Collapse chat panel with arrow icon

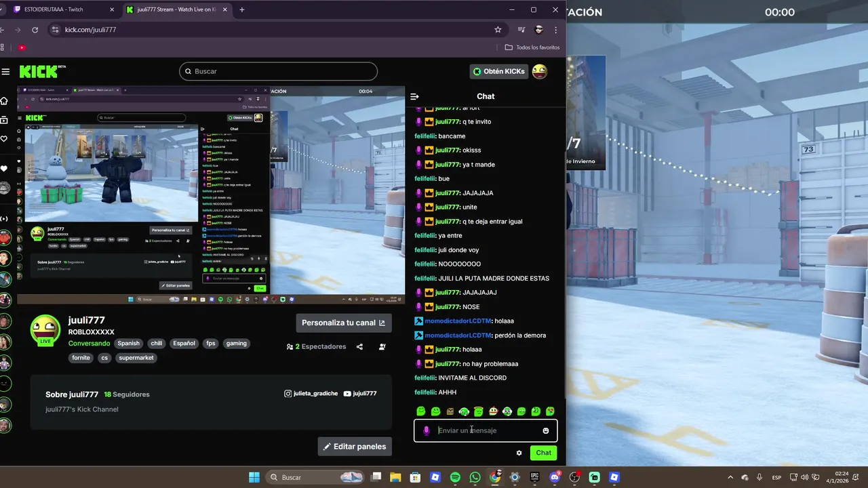415,96
